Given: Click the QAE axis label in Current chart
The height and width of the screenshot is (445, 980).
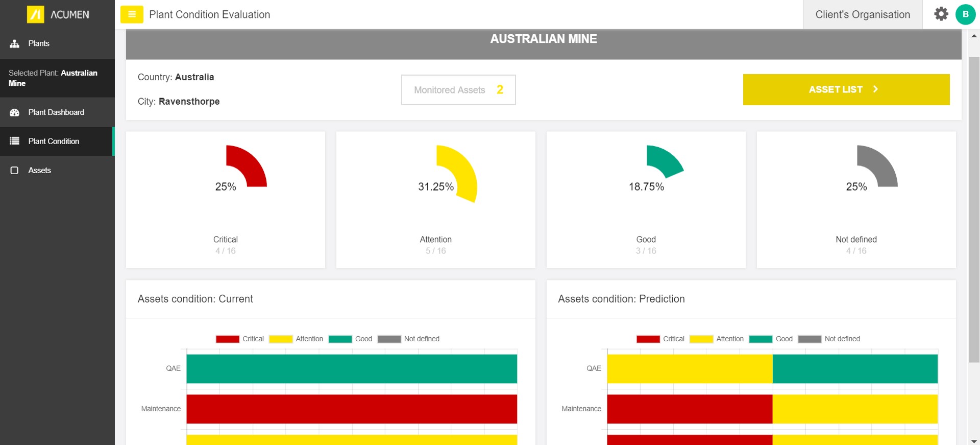Looking at the screenshot, I should tap(174, 368).
